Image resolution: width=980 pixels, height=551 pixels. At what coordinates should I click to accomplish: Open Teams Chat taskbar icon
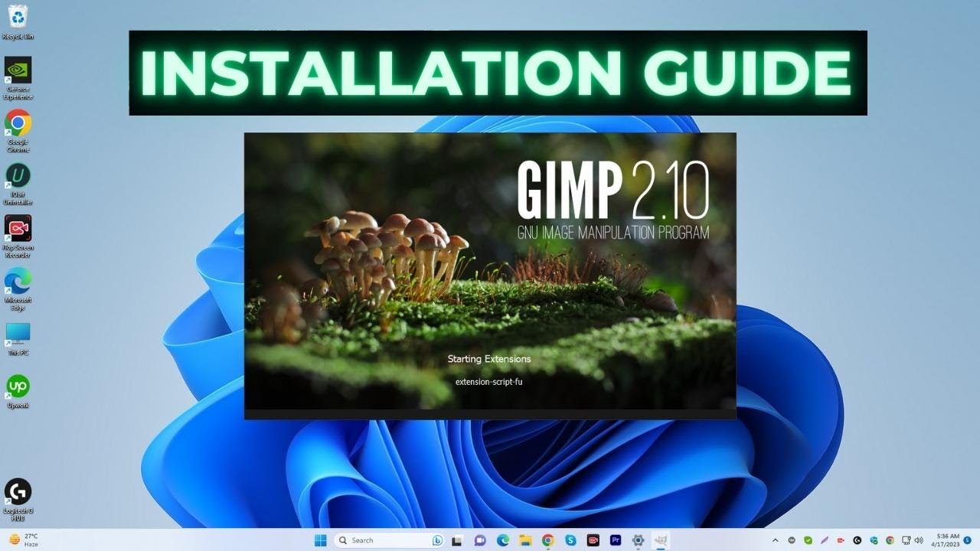click(480, 540)
